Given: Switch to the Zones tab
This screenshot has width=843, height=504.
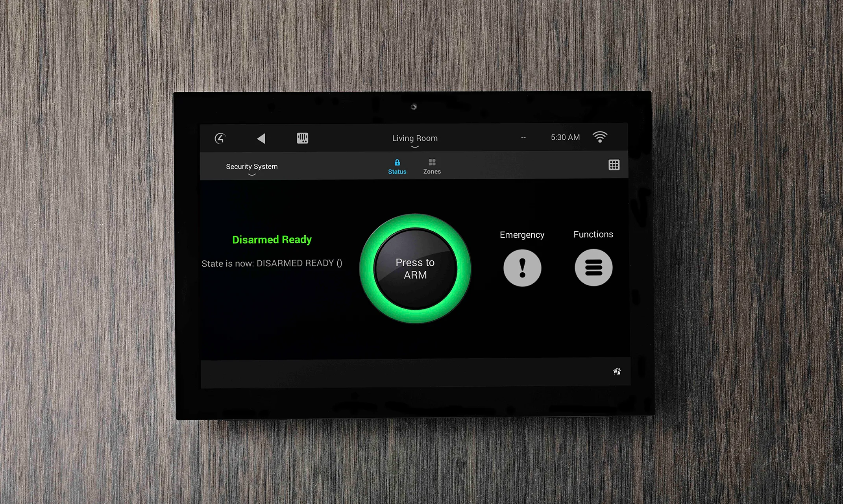Looking at the screenshot, I should point(433,167).
